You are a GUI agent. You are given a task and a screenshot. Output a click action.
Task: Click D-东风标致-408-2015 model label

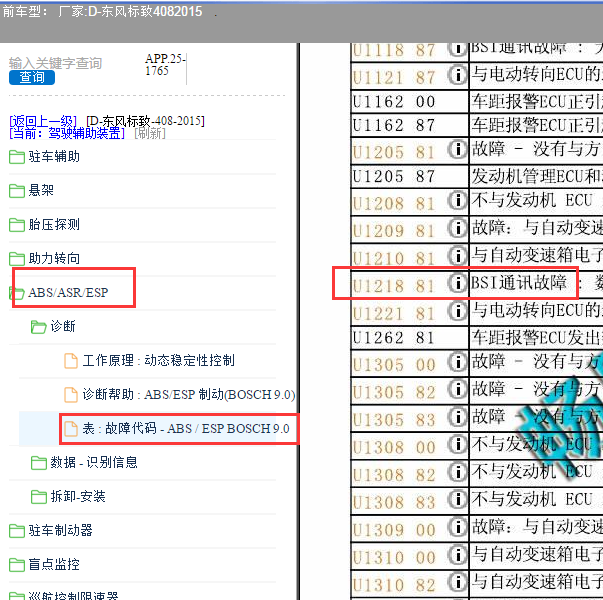(x=145, y=121)
